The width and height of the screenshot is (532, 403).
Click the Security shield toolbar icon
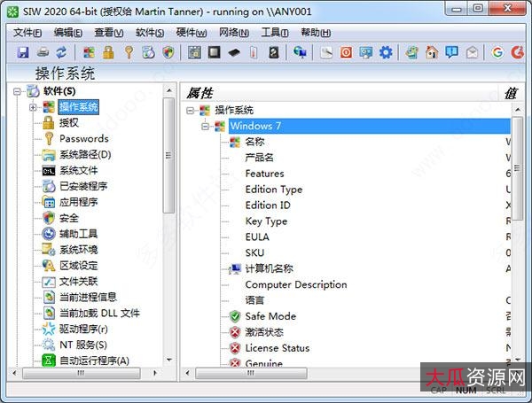[x=168, y=52]
